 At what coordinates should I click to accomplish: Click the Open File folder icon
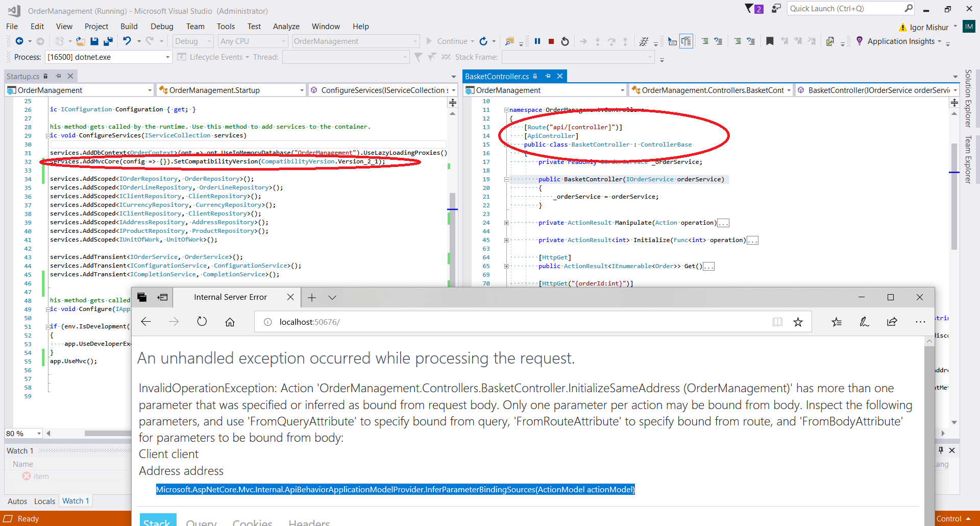pos(80,41)
